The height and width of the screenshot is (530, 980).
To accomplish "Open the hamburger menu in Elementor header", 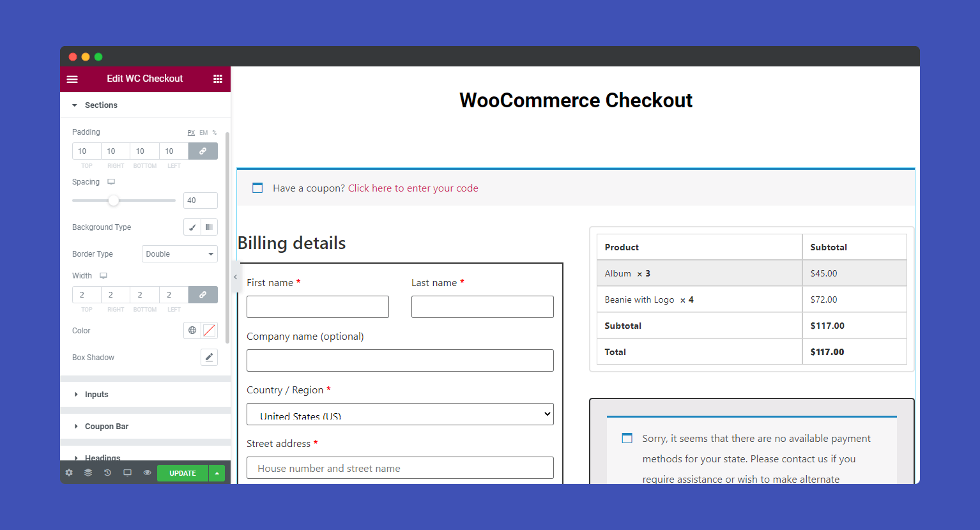I will point(72,79).
